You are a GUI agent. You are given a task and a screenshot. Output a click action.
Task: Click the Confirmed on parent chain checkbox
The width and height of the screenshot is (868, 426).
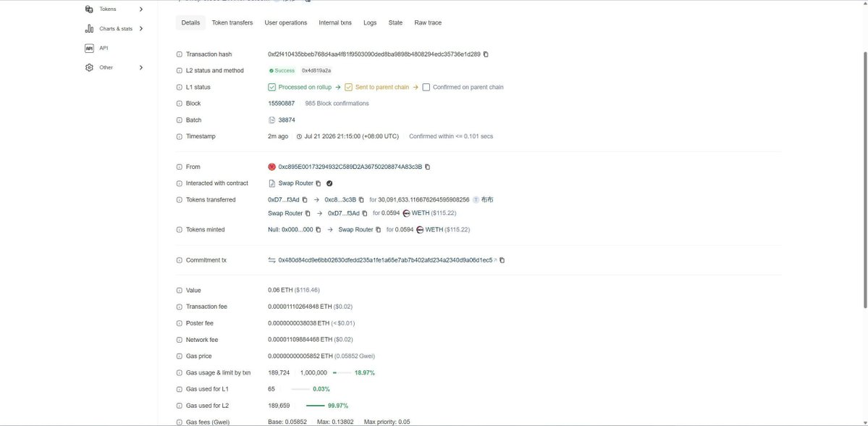tap(426, 87)
